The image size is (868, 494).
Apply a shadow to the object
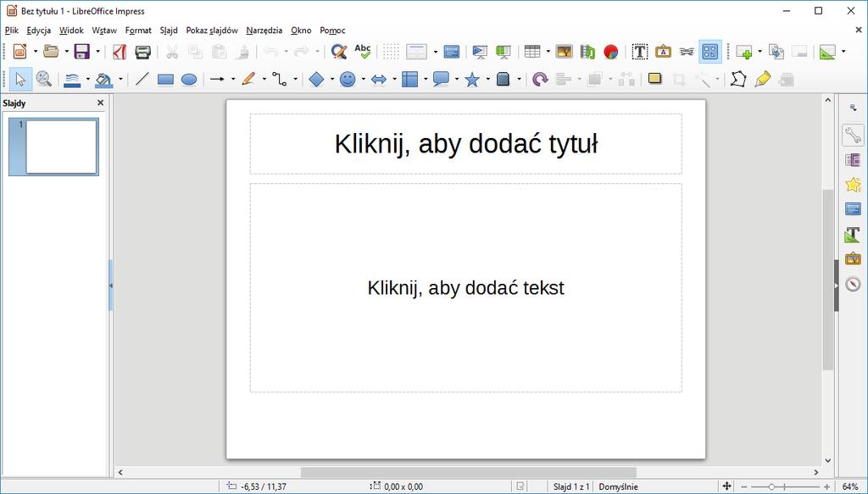(655, 79)
